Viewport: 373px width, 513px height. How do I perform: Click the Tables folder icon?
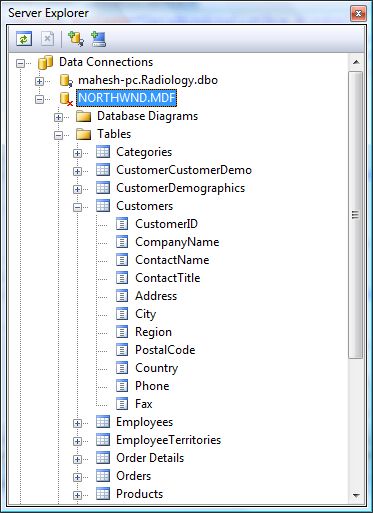click(x=83, y=134)
